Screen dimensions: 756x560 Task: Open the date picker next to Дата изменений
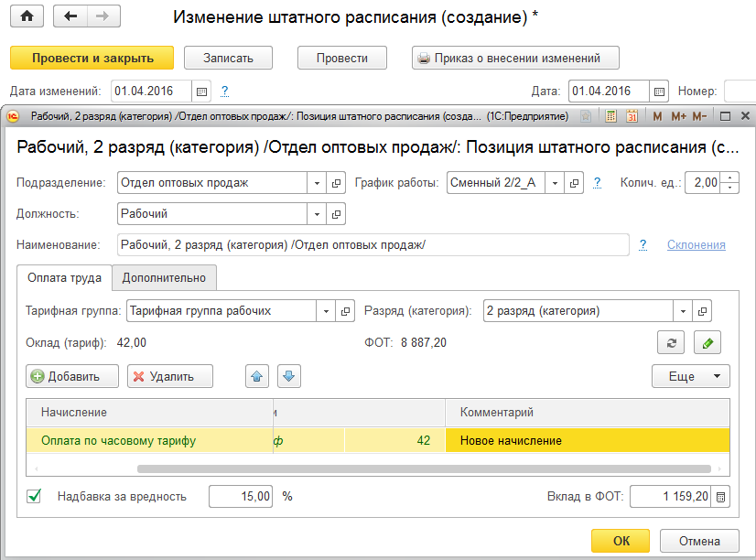point(202,92)
